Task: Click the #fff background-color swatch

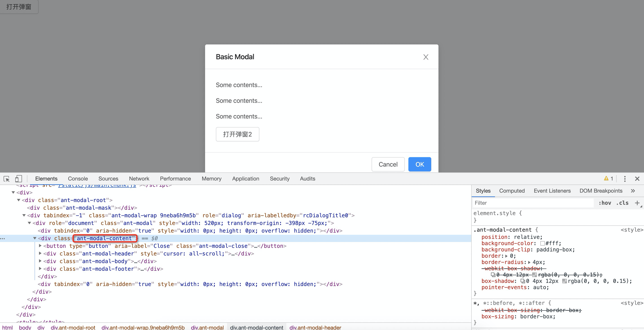Action: tap(542, 243)
